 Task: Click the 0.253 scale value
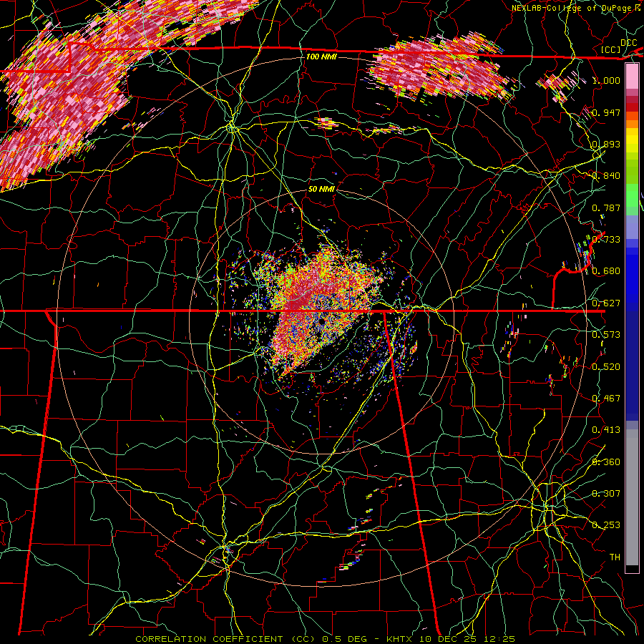606,525
